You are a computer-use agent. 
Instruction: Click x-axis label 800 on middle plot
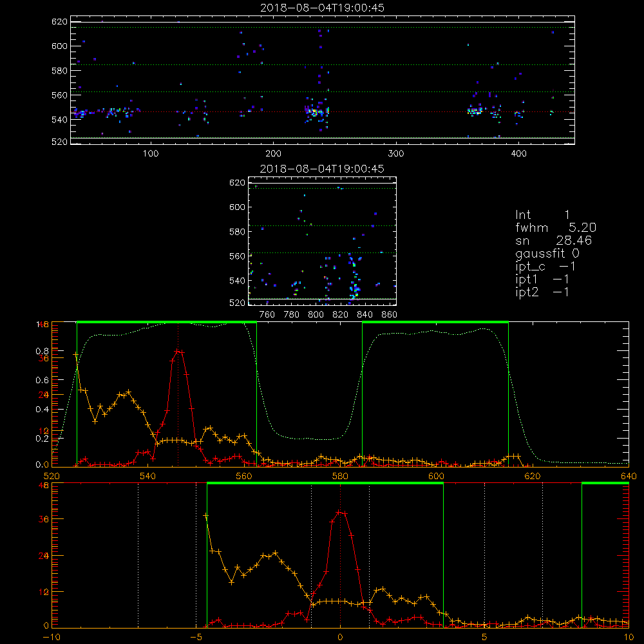pos(316,315)
